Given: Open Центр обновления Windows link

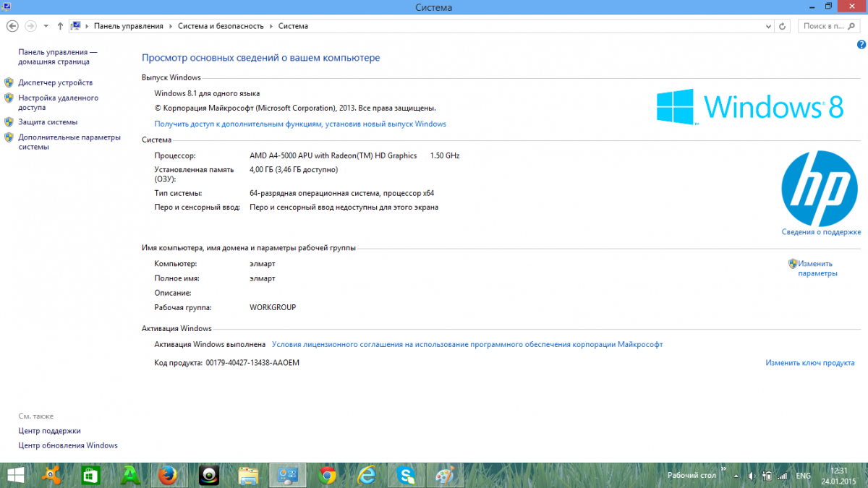Looking at the screenshot, I should point(68,445).
